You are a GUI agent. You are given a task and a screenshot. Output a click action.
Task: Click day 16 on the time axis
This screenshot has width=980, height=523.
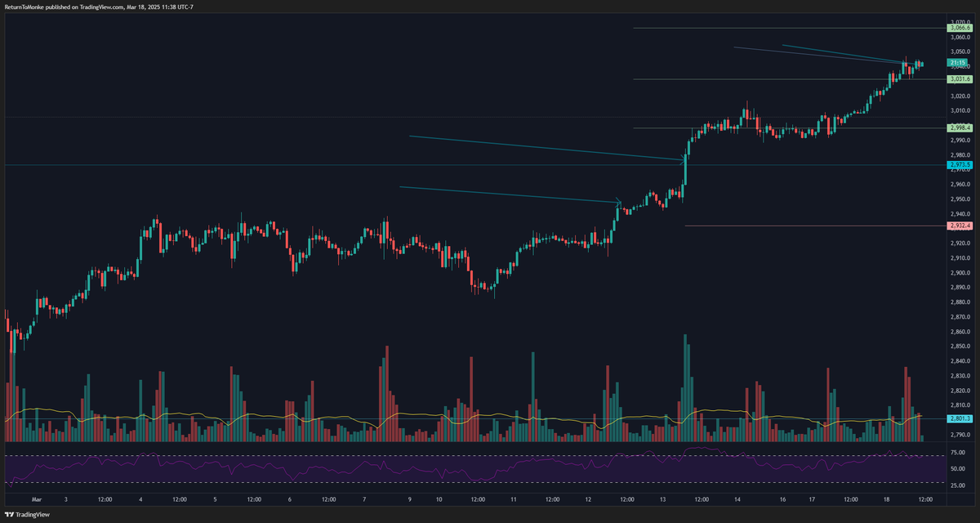tap(783, 498)
